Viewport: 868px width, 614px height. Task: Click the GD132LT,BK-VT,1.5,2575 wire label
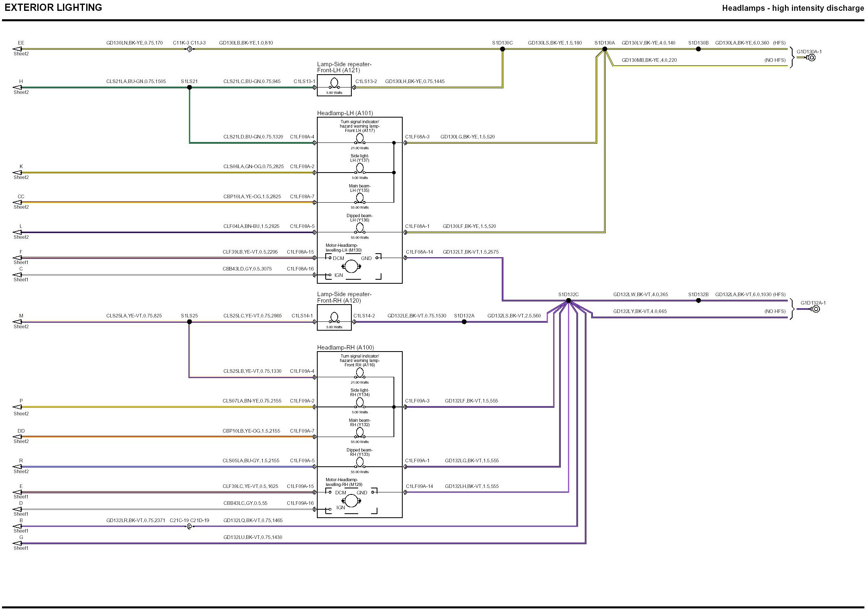pos(471,252)
